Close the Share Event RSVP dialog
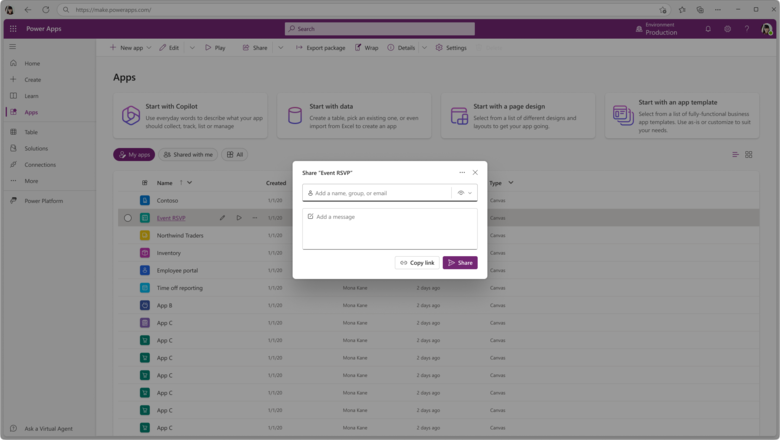The height and width of the screenshot is (440, 780). point(475,173)
